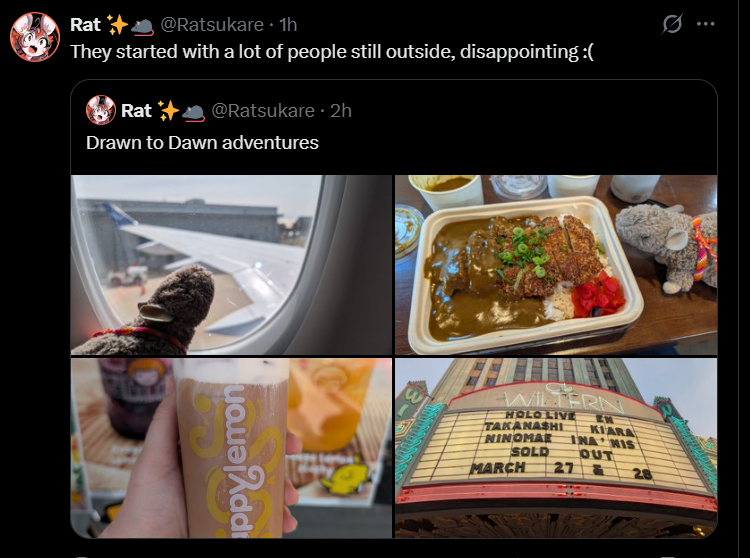Click the quoted post's Rat display name
This screenshot has width=750, height=558.
coord(136,110)
